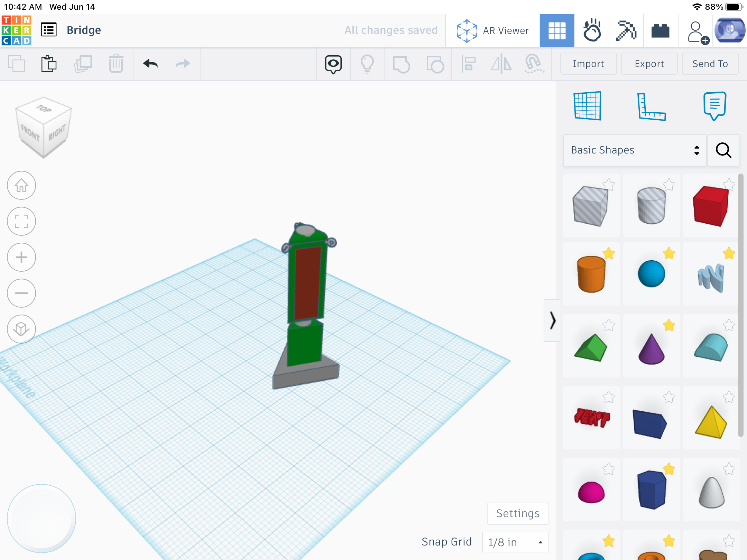This screenshot has height=560, width=747.
Task: Toggle the show all eye icon
Action: (x=333, y=64)
